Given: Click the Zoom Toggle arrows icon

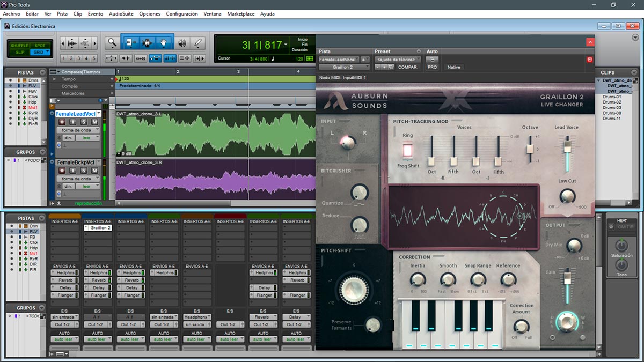Looking at the screenshot, I should pyautogui.click(x=112, y=58).
